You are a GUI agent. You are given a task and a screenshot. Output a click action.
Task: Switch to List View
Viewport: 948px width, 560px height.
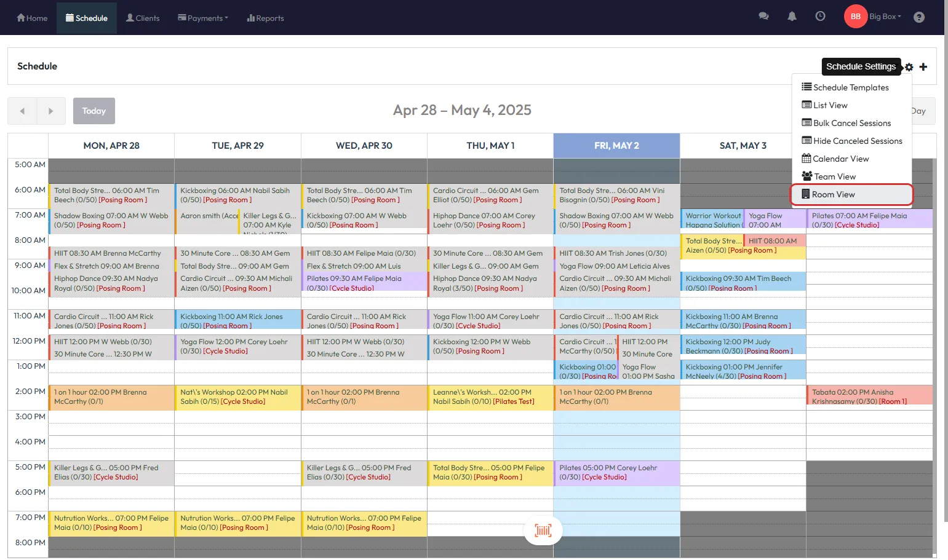click(x=830, y=105)
